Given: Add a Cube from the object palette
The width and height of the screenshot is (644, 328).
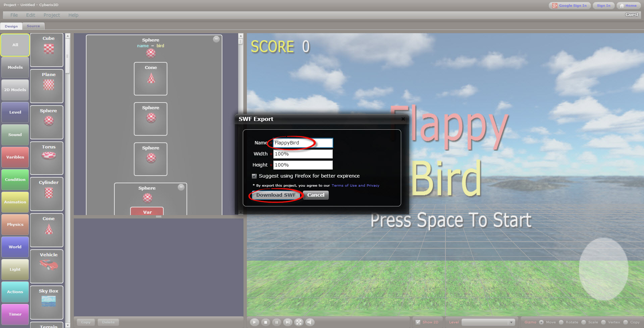Looking at the screenshot, I should pos(47,50).
